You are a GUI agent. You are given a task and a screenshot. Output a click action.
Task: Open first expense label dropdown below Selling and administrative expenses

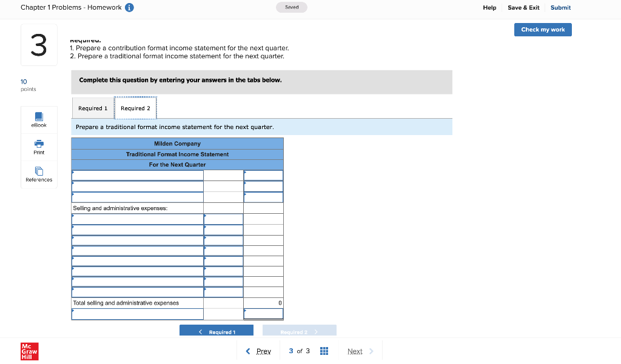click(138, 219)
